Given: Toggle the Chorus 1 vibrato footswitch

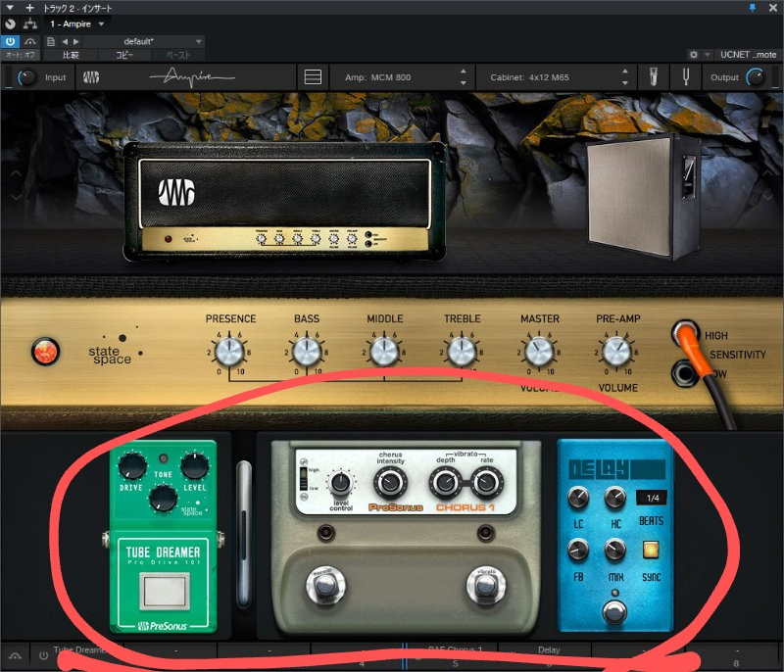Looking at the screenshot, I should coord(485,585).
